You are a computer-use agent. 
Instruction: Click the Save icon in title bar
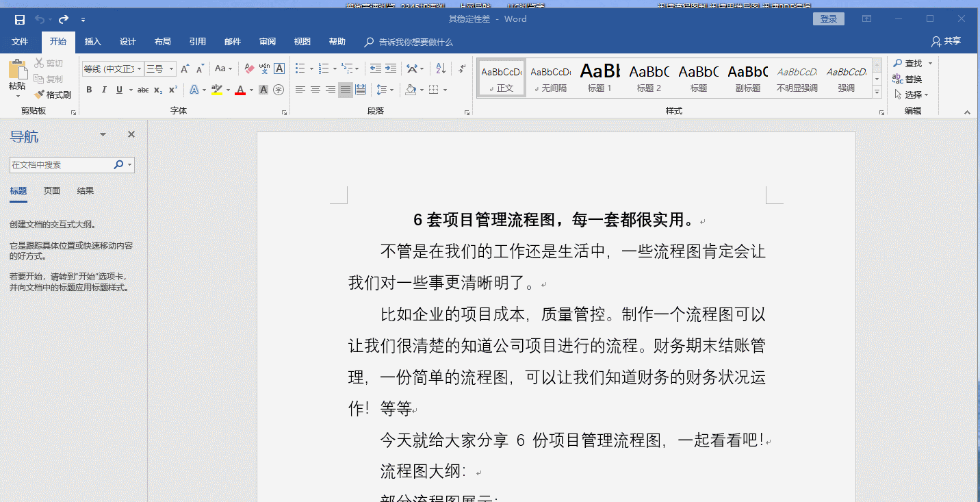click(x=20, y=19)
